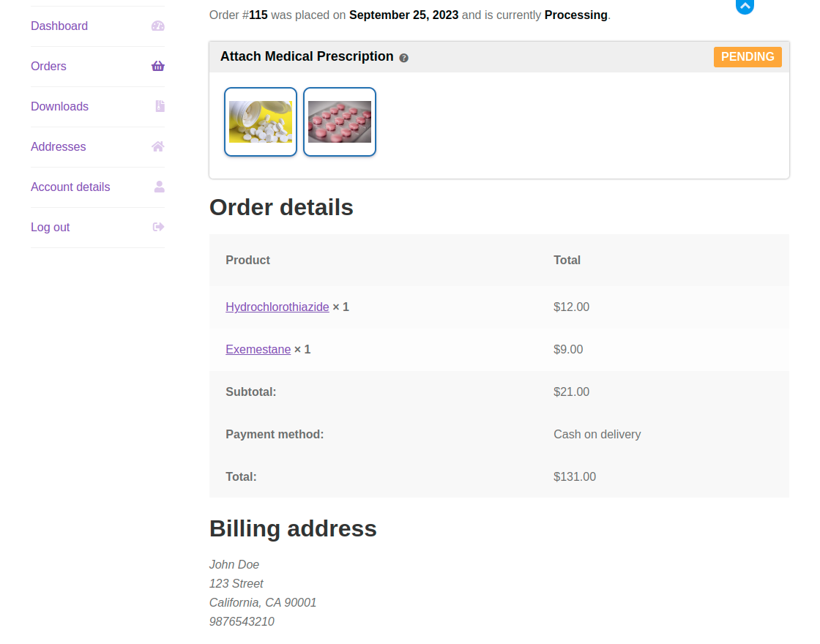Click the Downloads file icon
The image size is (820, 644).
pos(159,106)
